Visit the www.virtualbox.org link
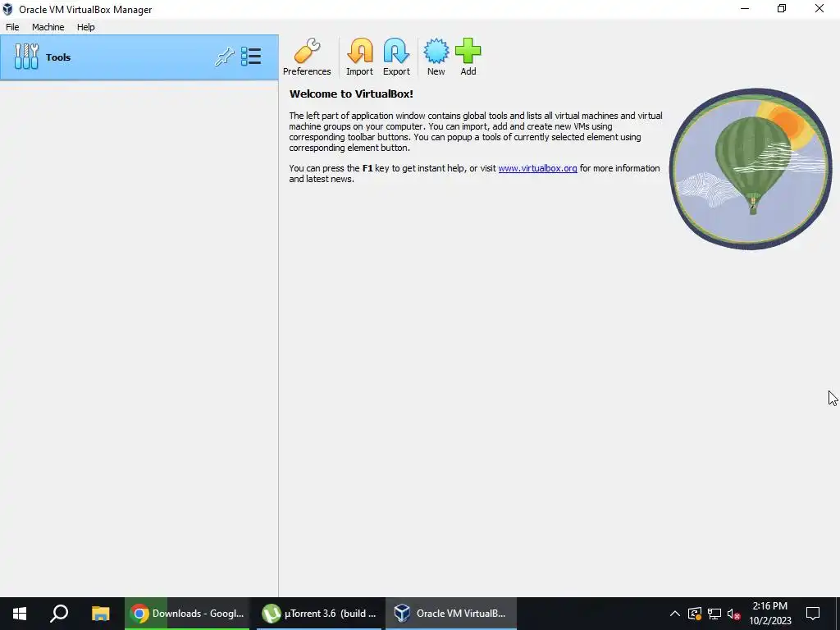The width and height of the screenshot is (840, 630). coord(537,168)
